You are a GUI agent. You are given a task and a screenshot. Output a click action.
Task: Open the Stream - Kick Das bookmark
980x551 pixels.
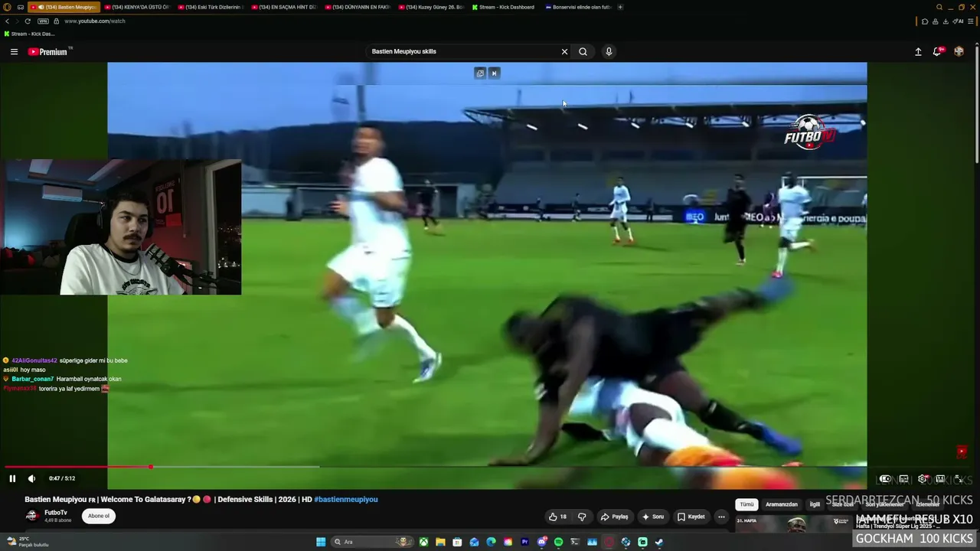[29, 34]
